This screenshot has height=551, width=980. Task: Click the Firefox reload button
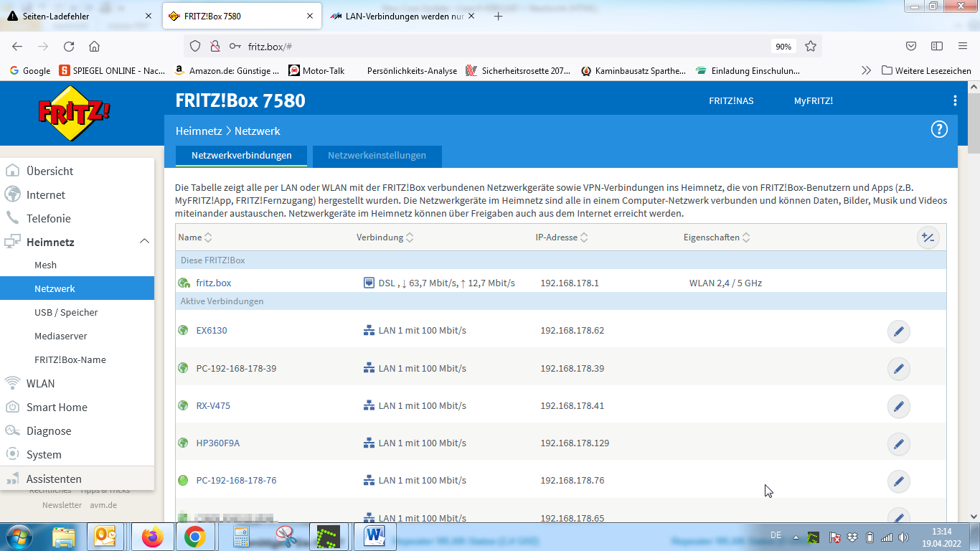69,47
